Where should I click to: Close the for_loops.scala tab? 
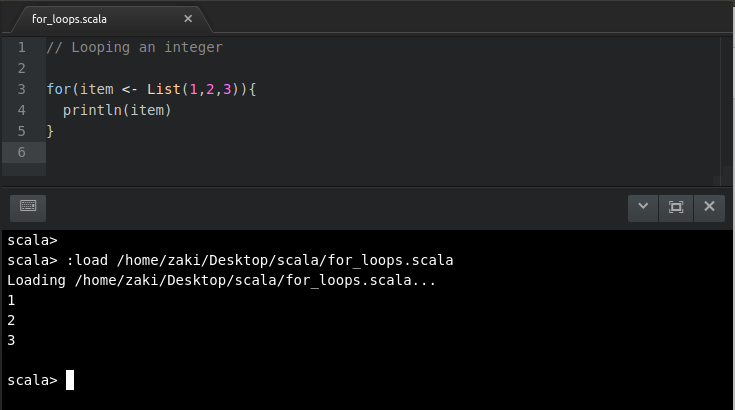pos(188,19)
